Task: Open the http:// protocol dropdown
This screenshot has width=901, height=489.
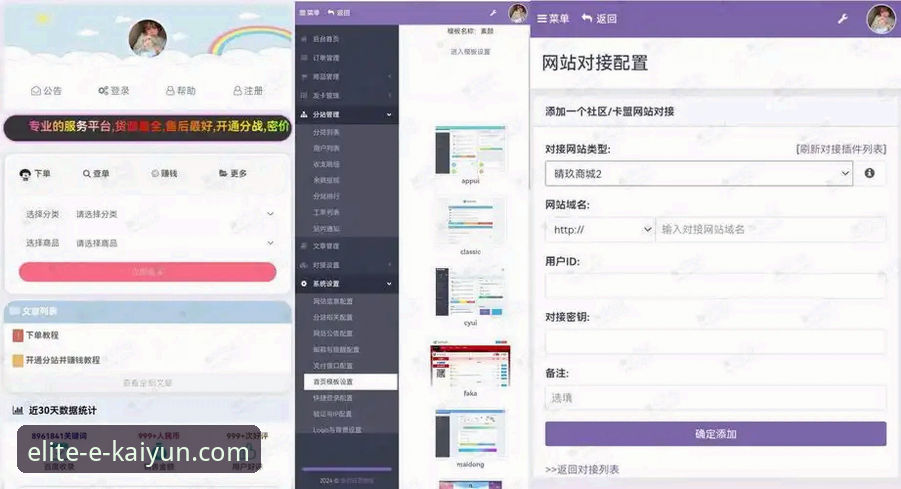Action: coord(600,229)
